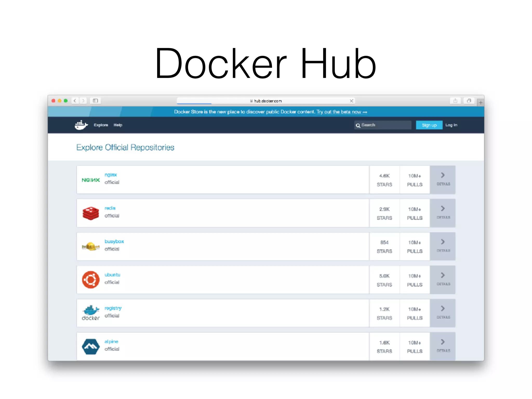
Task: Click the Log In link
Action: click(451, 125)
